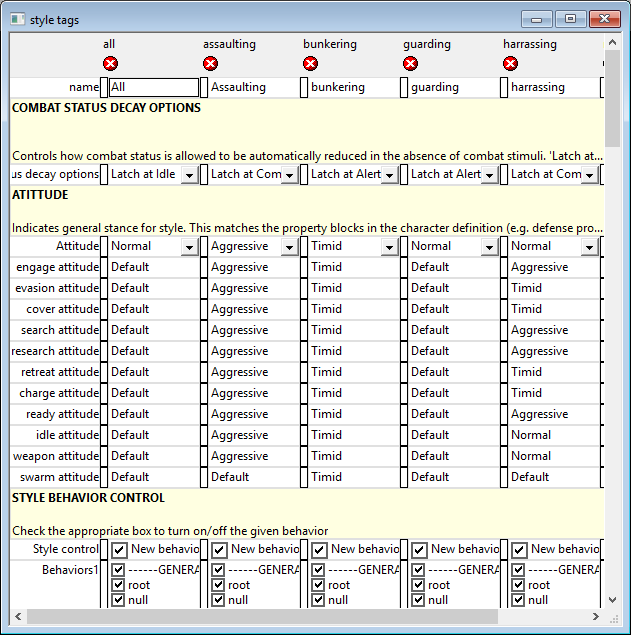Click the 'All' name input field
The height and width of the screenshot is (635, 631).
[154, 87]
